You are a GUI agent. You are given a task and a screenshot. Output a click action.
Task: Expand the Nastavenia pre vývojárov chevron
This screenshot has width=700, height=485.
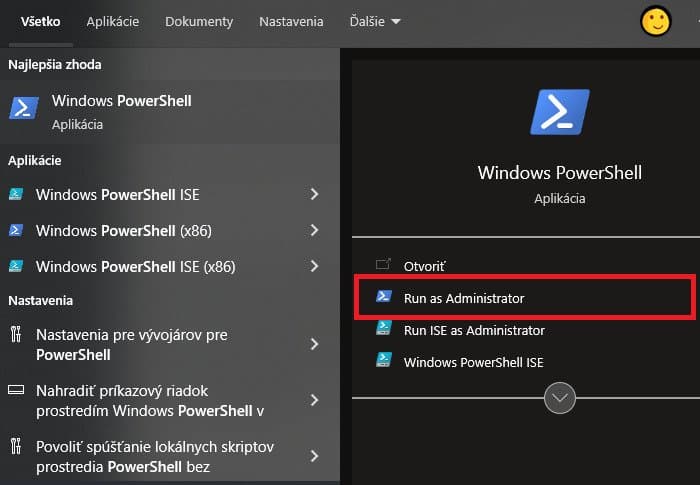click(x=314, y=344)
